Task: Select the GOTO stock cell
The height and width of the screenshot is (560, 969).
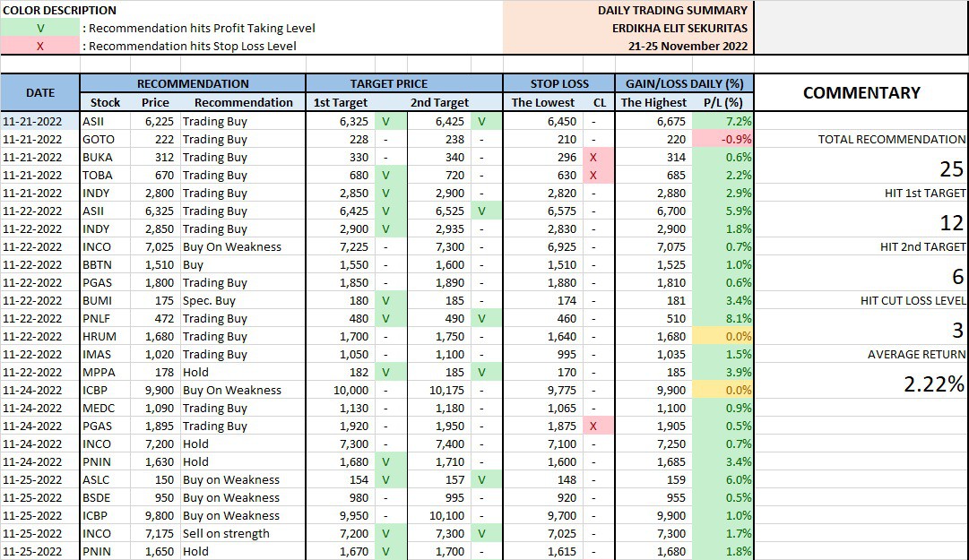Action: pyautogui.click(x=98, y=139)
